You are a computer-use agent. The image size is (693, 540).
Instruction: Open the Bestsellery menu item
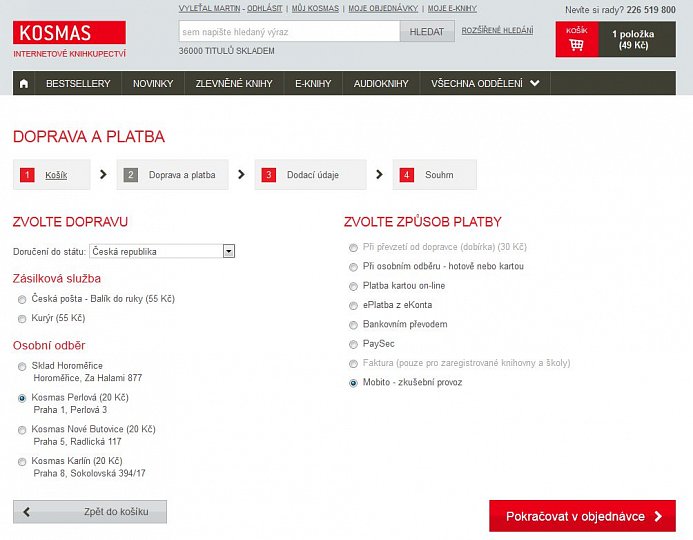point(78,84)
